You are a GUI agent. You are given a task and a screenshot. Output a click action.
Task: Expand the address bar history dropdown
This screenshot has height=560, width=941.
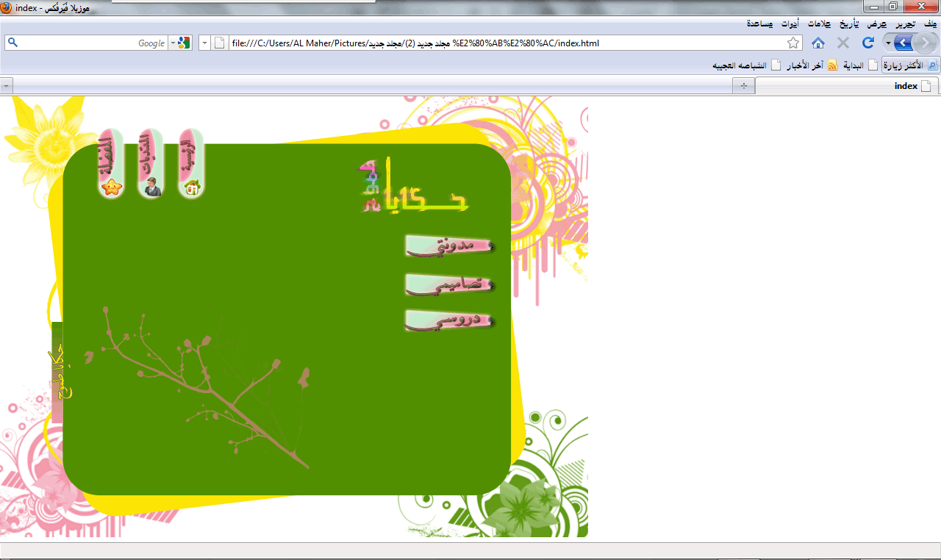pyautogui.click(x=204, y=43)
